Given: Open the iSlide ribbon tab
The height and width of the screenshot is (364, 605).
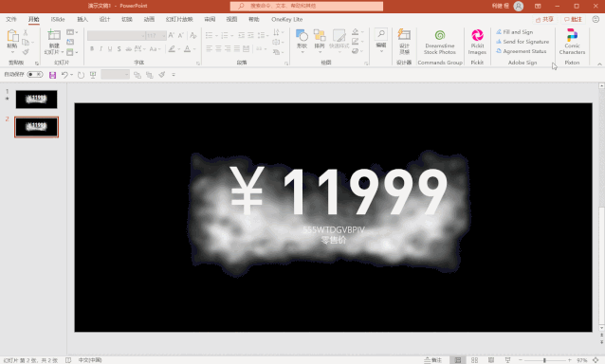Looking at the screenshot, I should tap(58, 19).
